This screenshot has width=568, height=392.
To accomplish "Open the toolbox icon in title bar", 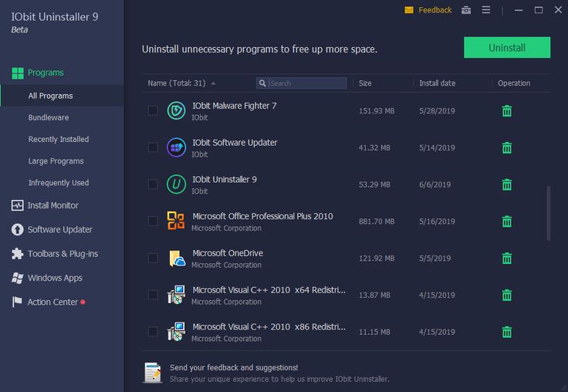I will point(466,10).
